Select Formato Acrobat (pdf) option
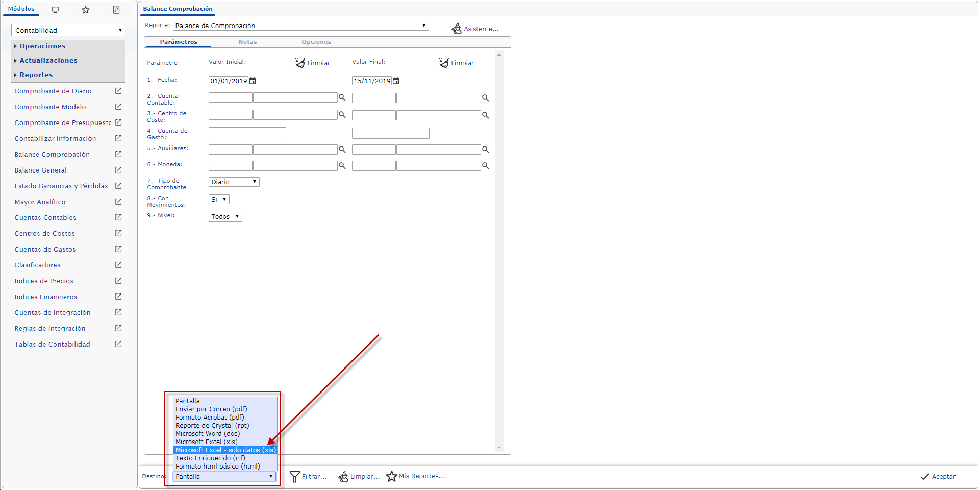 point(225,418)
